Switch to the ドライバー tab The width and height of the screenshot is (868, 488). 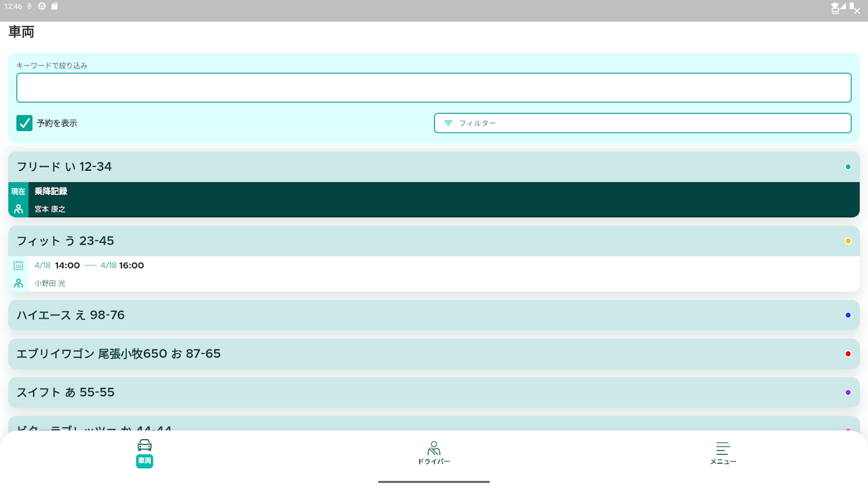(434, 453)
